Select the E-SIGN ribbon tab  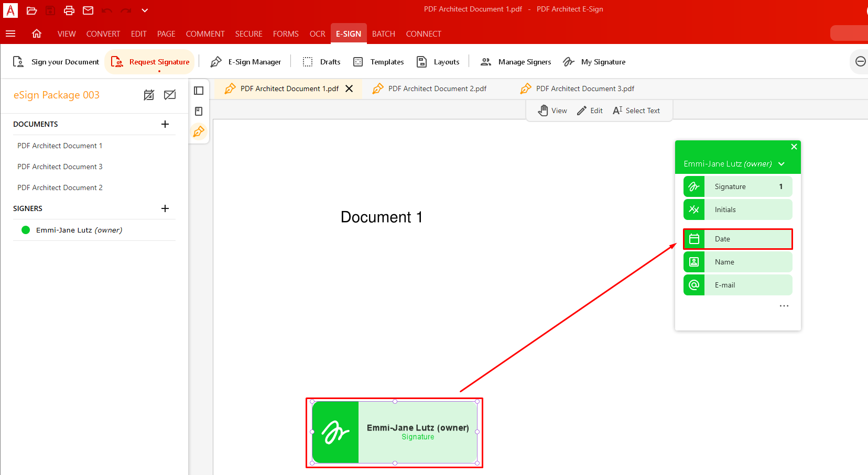click(349, 34)
